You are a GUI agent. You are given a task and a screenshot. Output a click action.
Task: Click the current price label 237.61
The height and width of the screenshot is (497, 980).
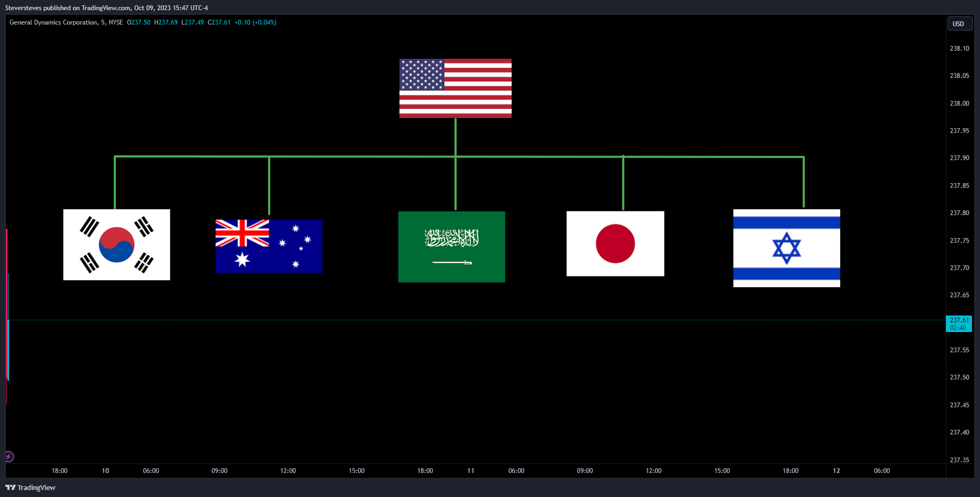click(x=959, y=324)
